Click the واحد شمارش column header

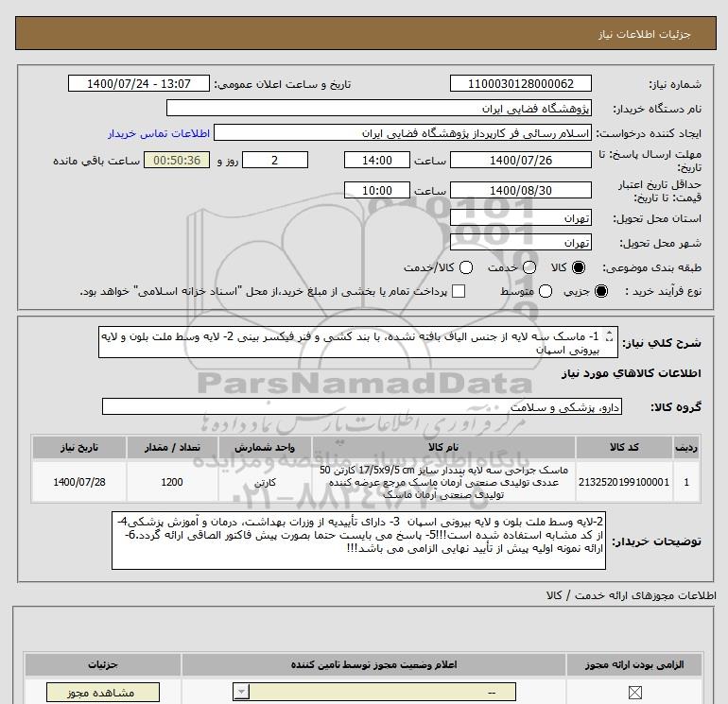click(x=265, y=447)
